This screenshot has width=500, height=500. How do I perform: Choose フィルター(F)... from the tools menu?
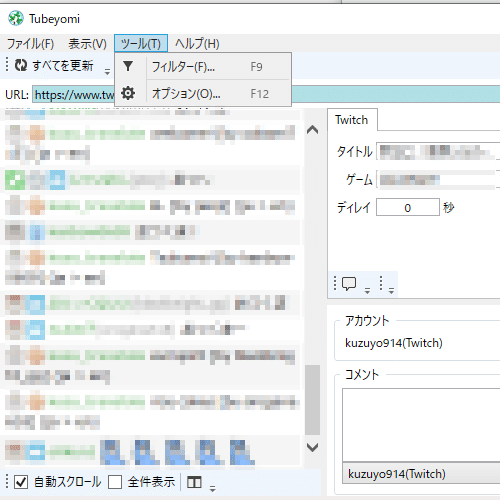tap(203, 67)
